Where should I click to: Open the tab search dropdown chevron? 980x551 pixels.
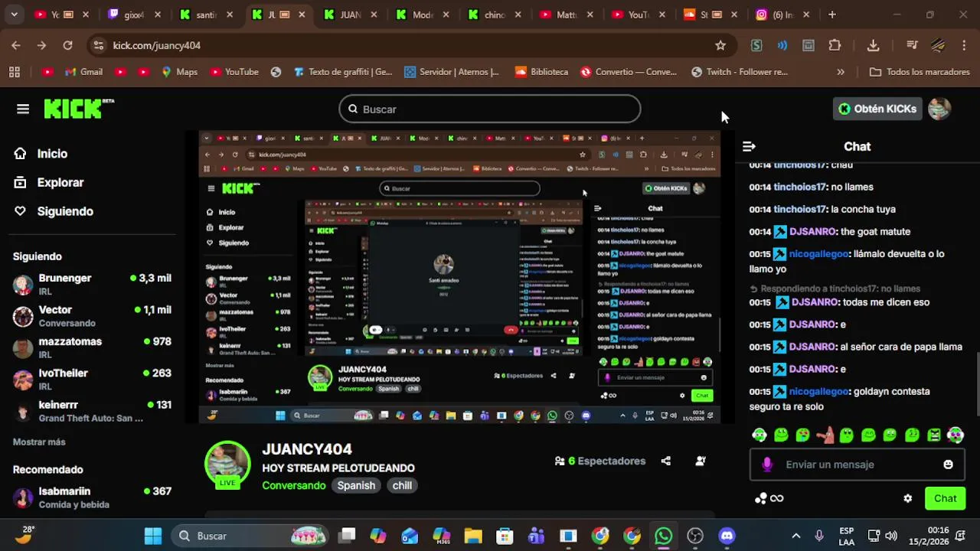coord(15,15)
